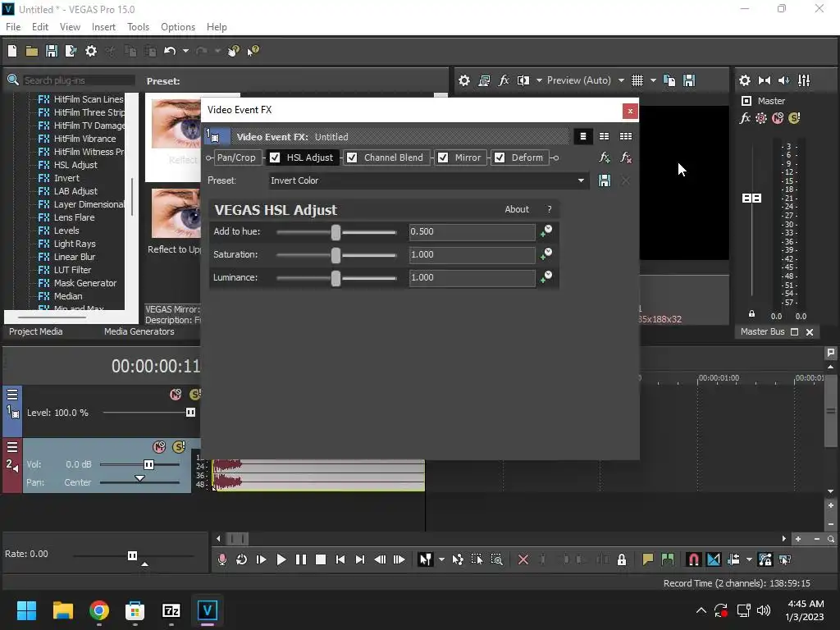Remove the selected plug-in from the chain
This screenshot has height=630, width=840.
point(626,157)
